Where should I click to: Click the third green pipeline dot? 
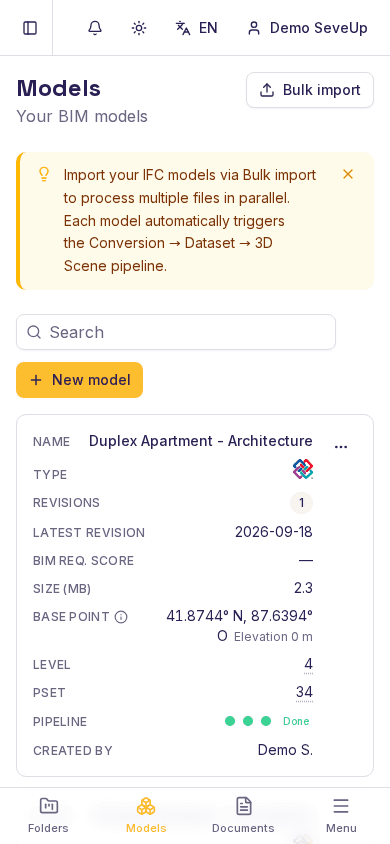tap(266, 721)
